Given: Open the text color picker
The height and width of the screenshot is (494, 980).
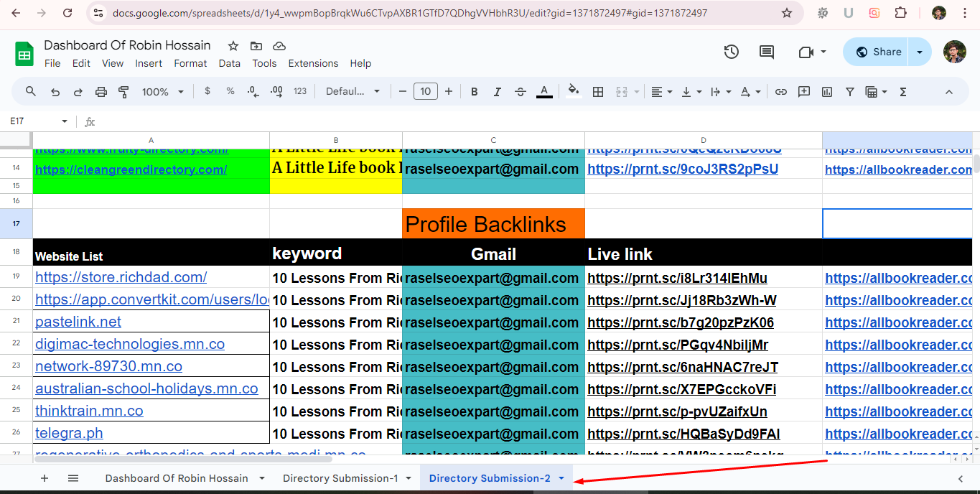Looking at the screenshot, I should tap(544, 92).
